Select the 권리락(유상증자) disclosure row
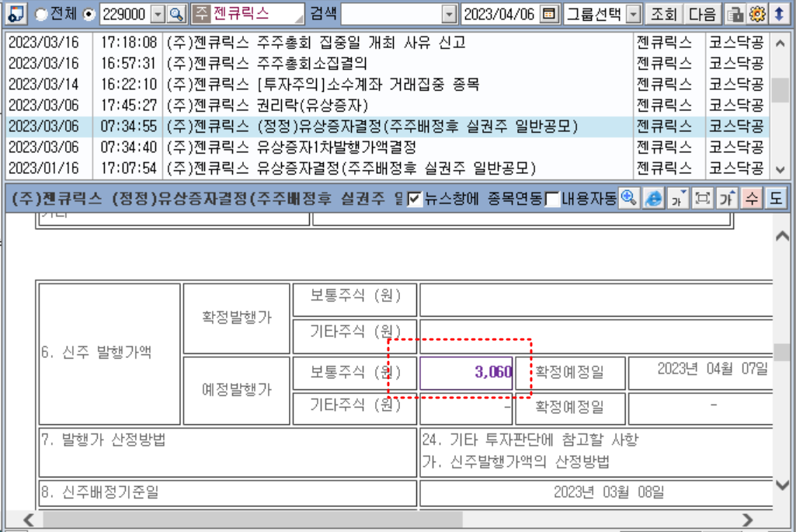This screenshot has width=796, height=532. click(x=388, y=105)
